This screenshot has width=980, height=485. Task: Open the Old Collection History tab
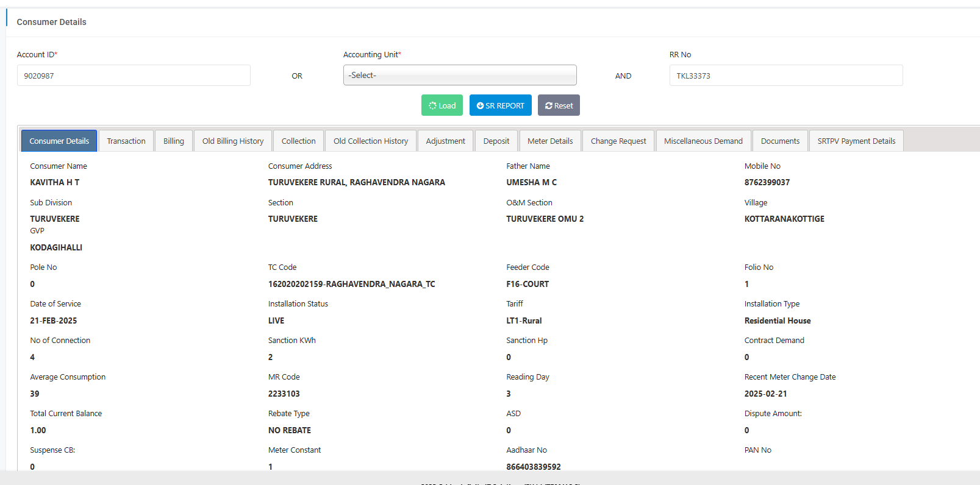point(371,141)
